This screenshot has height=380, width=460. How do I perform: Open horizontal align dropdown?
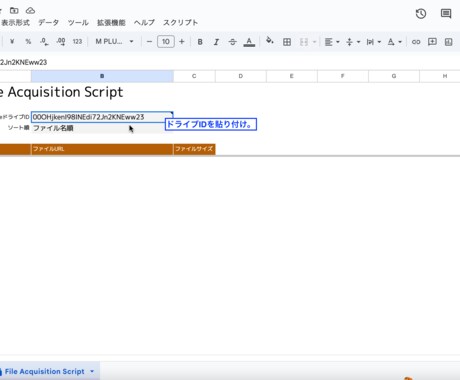pyautogui.click(x=332, y=42)
